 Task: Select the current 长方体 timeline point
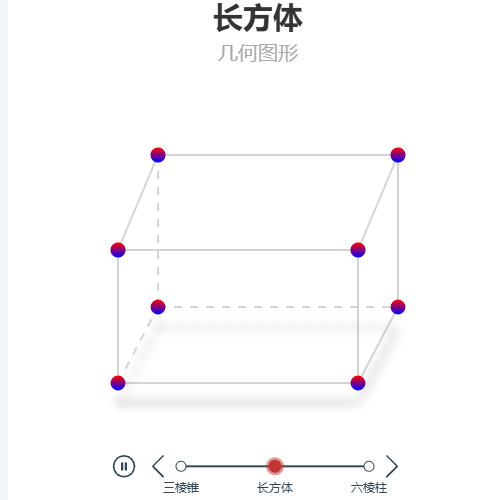click(275, 466)
